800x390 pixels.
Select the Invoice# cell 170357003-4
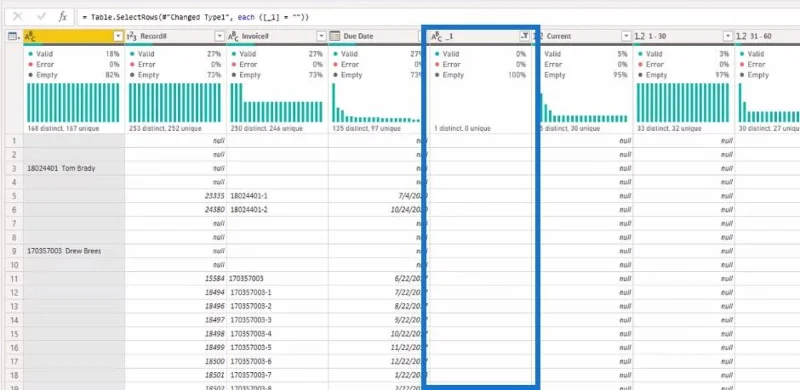tap(277, 334)
